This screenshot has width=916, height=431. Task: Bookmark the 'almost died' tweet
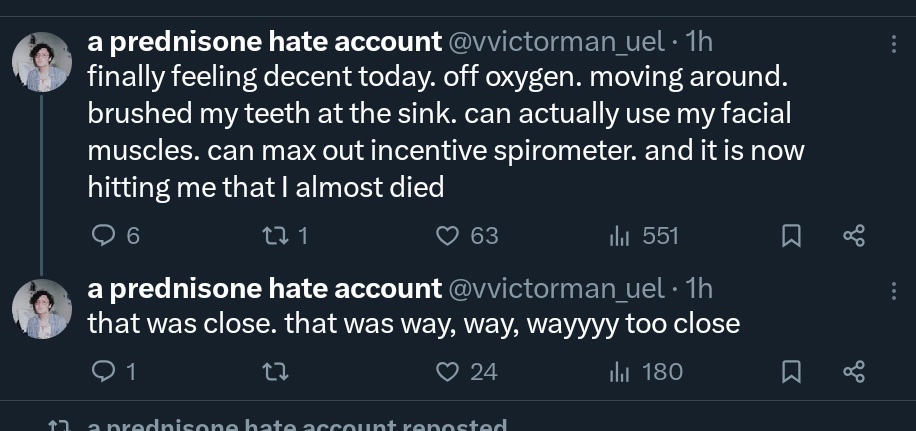pyautogui.click(x=791, y=236)
